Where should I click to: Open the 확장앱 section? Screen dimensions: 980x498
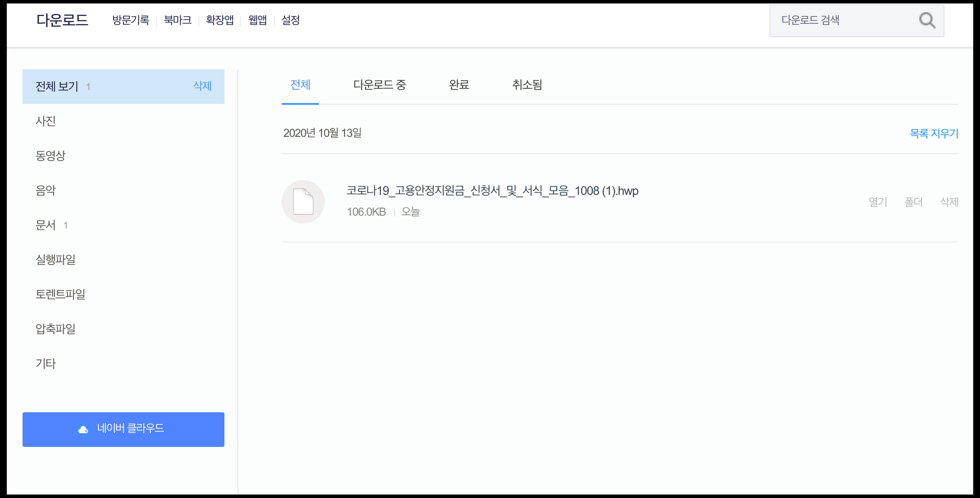click(220, 20)
